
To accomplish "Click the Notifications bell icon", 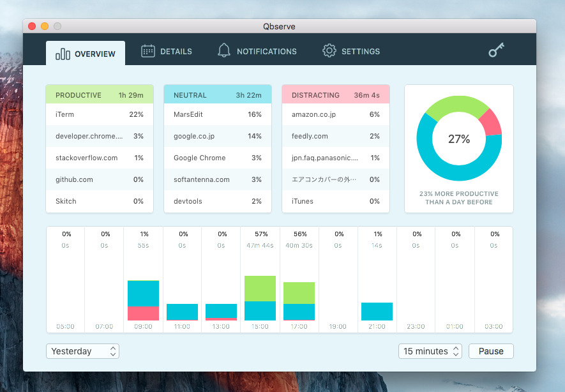I will [x=224, y=51].
